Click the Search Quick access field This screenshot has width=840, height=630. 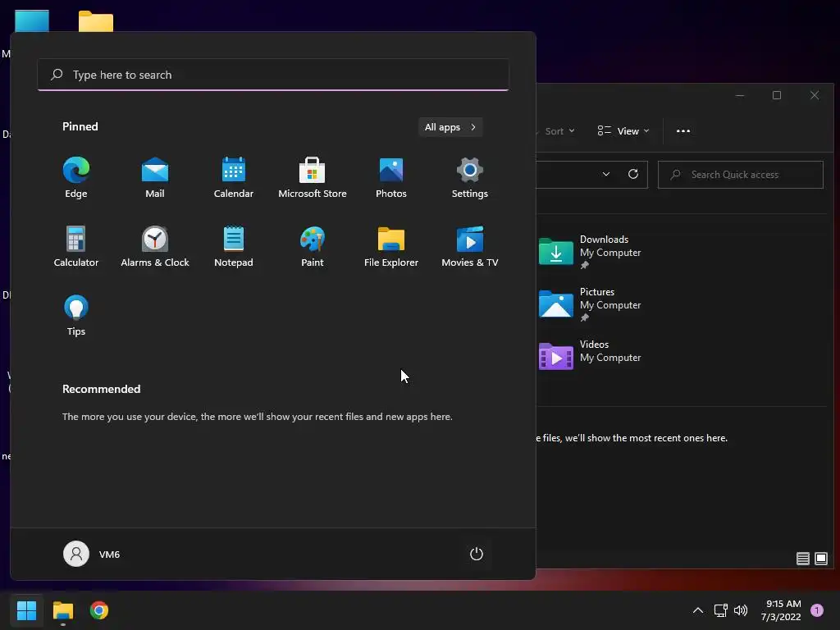point(741,175)
